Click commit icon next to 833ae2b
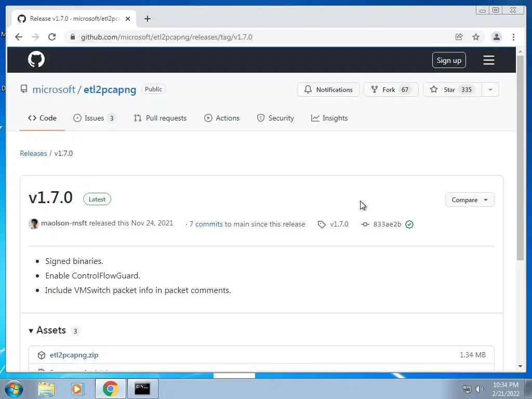This screenshot has height=399, width=532. pos(365,224)
